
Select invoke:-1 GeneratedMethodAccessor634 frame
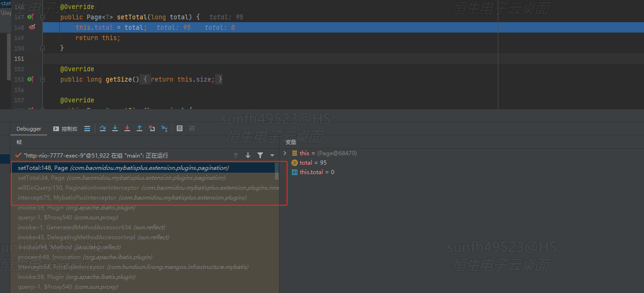pos(145,227)
